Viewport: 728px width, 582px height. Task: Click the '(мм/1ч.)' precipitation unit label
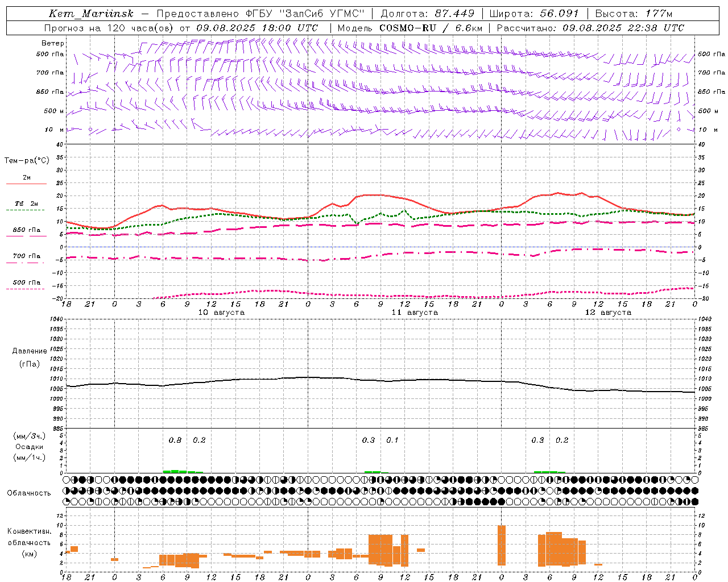pos(30,458)
